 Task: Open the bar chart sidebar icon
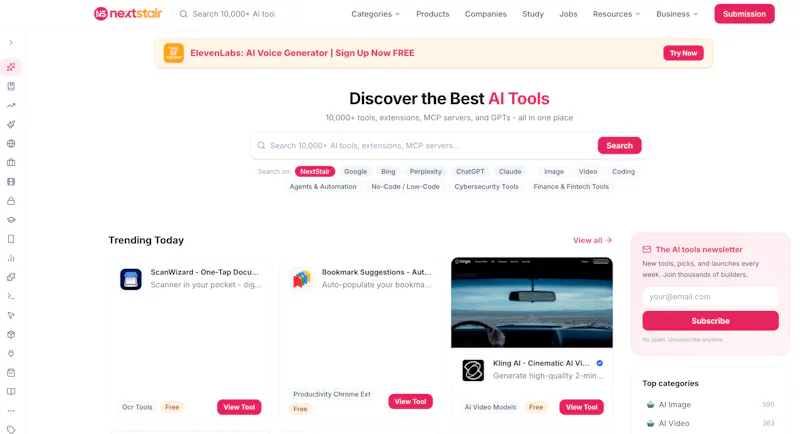click(11, 258)
